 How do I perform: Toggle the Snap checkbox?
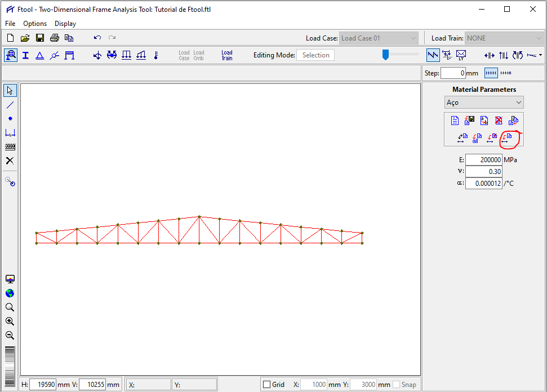[397, 385]
